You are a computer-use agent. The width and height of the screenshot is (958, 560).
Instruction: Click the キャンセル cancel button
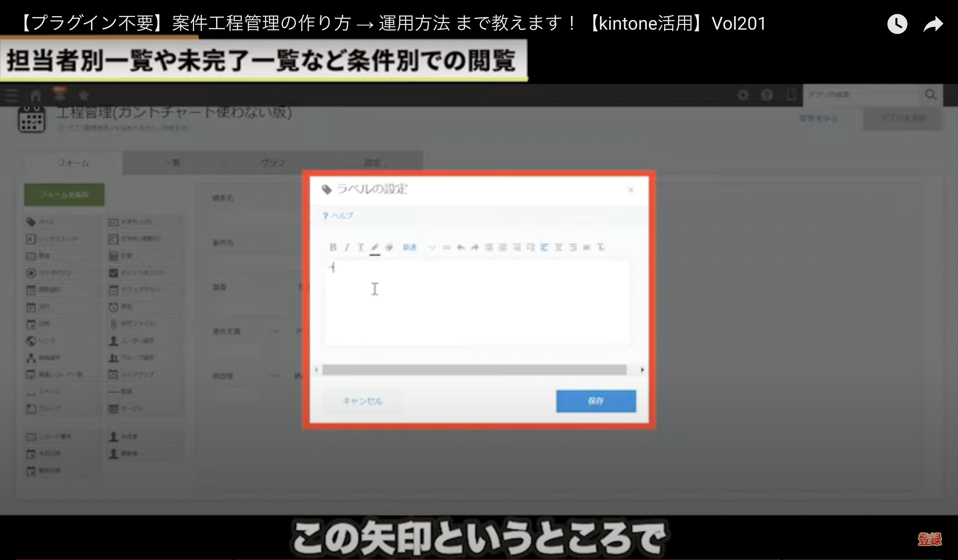363,401
